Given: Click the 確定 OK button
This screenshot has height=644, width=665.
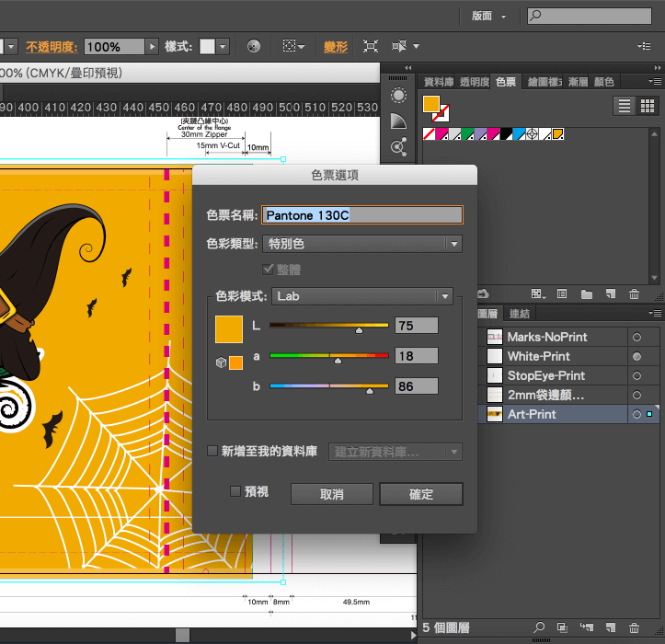Looking at the screenshot, I should tap(420, 494).
